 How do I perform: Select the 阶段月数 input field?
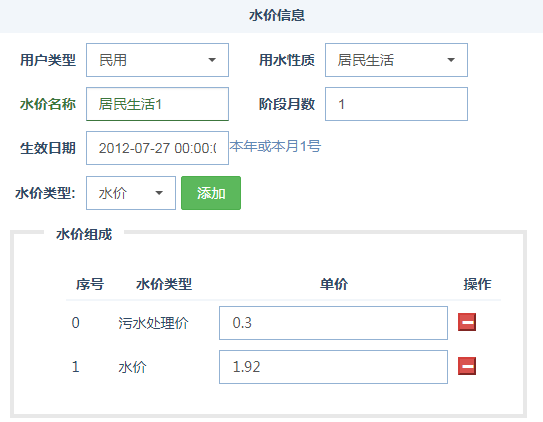[x=396, y=104]
